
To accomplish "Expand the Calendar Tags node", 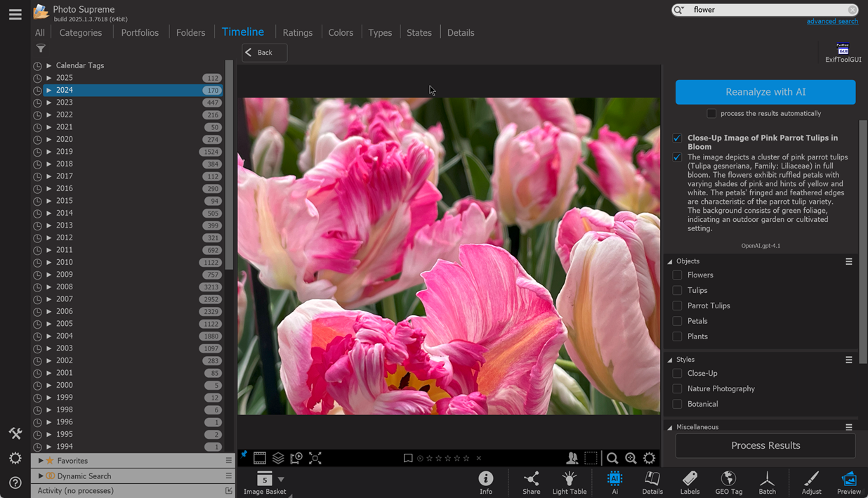I will (x=49, y=65).
